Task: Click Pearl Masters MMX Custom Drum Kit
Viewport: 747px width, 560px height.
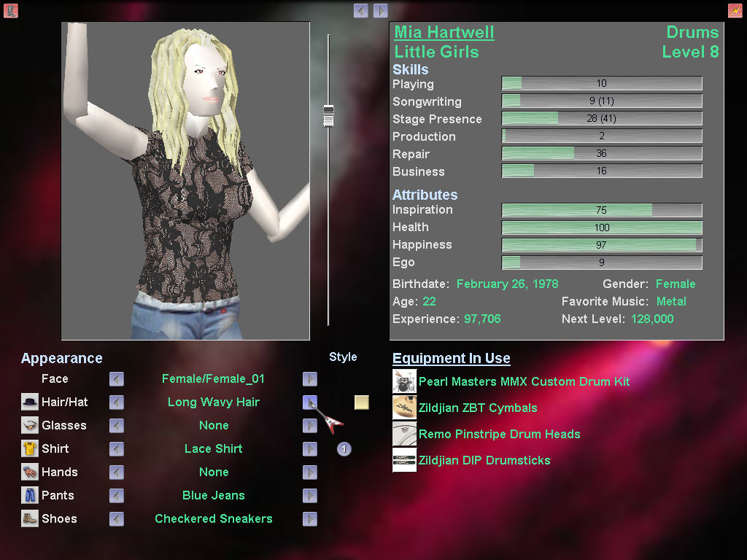Action: pos(524,381)
